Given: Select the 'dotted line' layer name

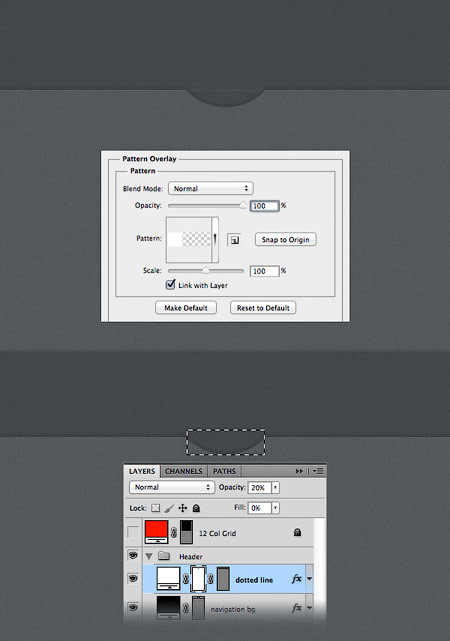Looking at the screenshot, I should pyautogui.click(x=254, y=580).
